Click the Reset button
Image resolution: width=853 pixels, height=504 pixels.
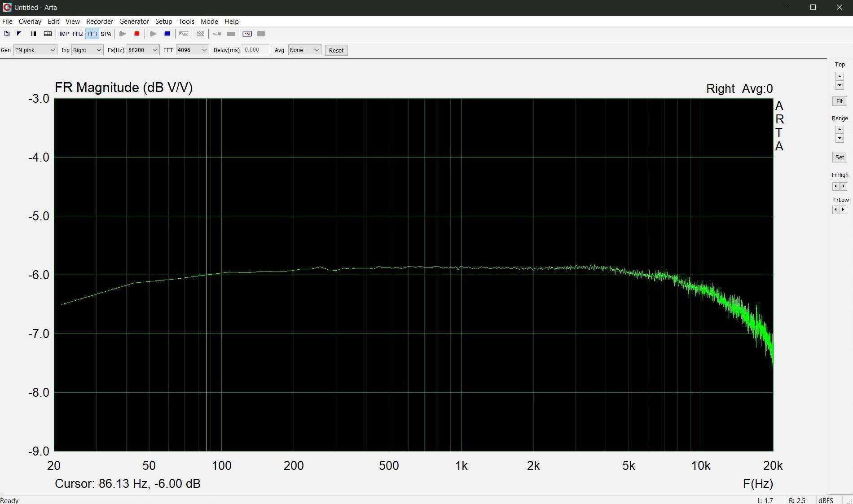336,50
